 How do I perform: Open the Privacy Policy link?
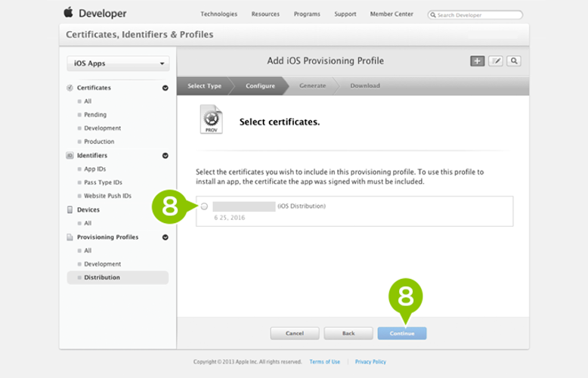(x=370, y=362)
